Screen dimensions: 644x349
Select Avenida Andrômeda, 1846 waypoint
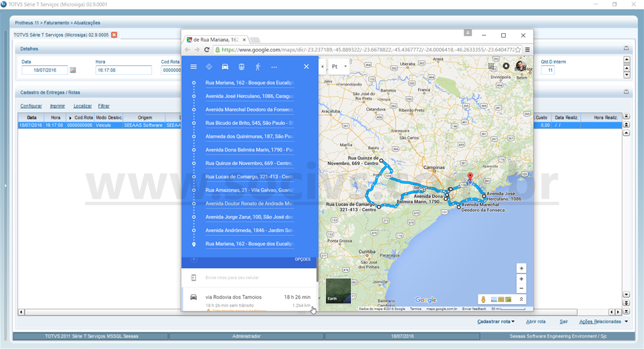click(x=250, y=231)
